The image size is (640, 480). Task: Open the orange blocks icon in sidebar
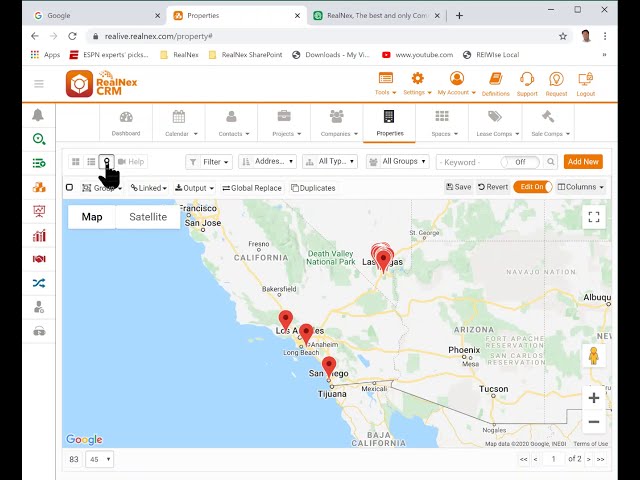(x=39, y=187)
